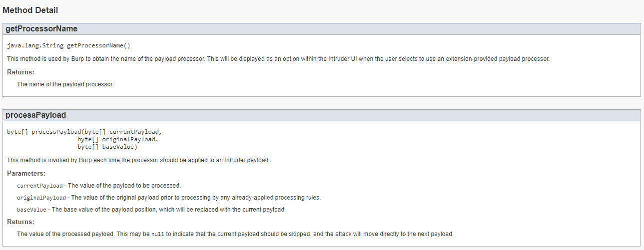Image resolution: width=644 pixels, height=250 pixels.
Task: Click the Returns: label under processPayload
Action: pyautogui.click(x=20, y=222)
